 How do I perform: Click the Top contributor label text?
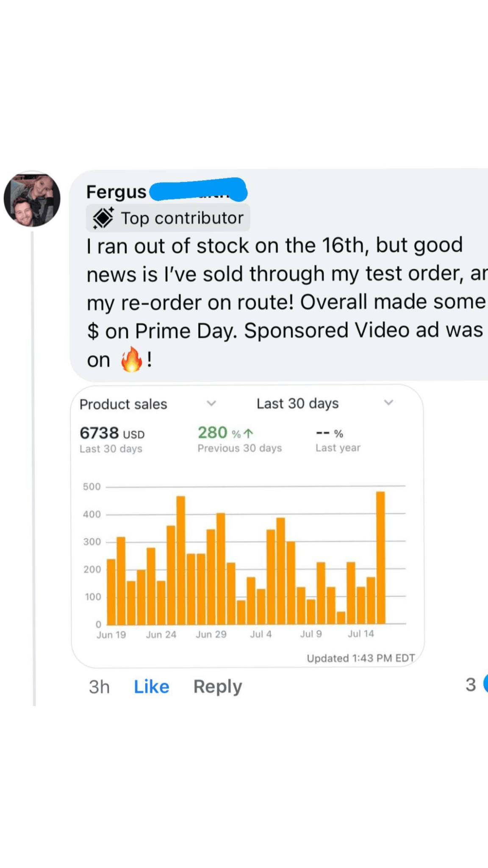coord(182,218)
